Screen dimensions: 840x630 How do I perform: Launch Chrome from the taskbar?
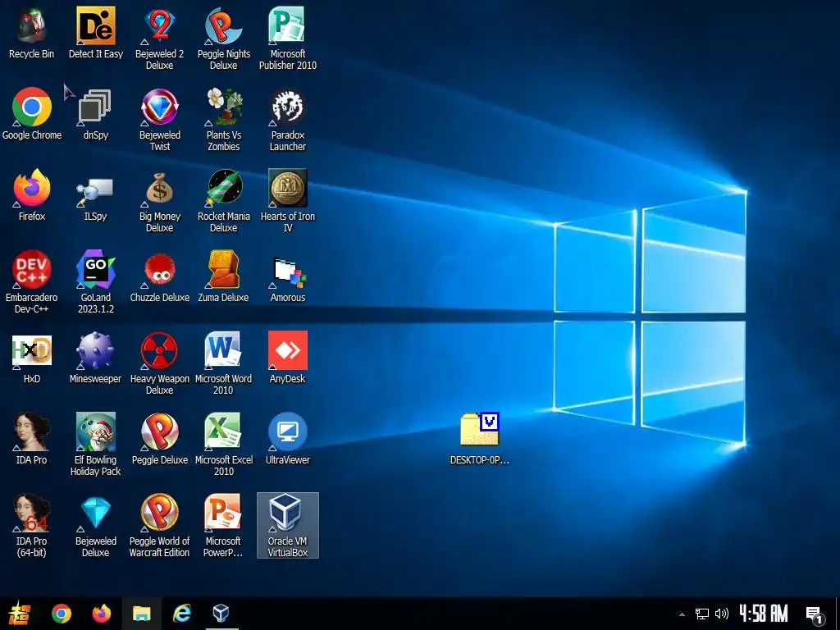[61, 614]
